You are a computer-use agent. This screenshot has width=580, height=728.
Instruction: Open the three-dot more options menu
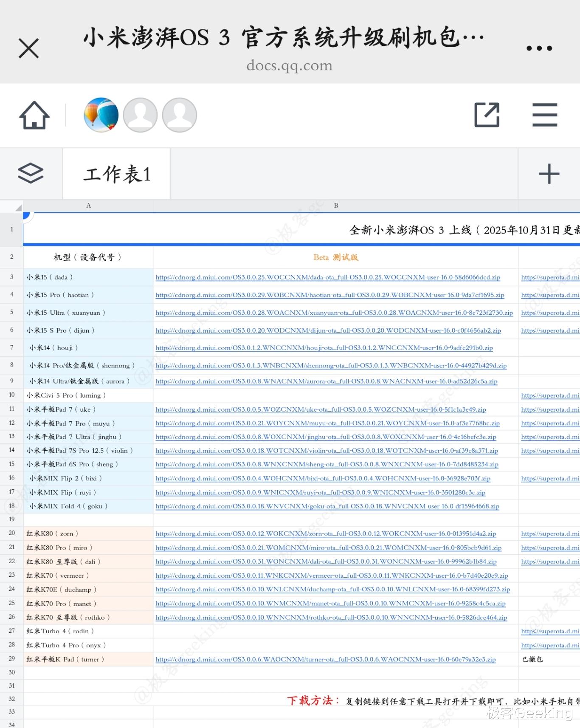[539, 48]
